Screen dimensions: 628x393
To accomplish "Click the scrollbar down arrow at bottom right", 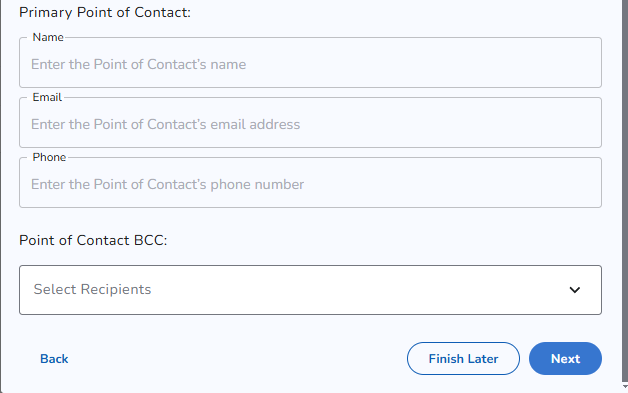I will click(625, 386).
